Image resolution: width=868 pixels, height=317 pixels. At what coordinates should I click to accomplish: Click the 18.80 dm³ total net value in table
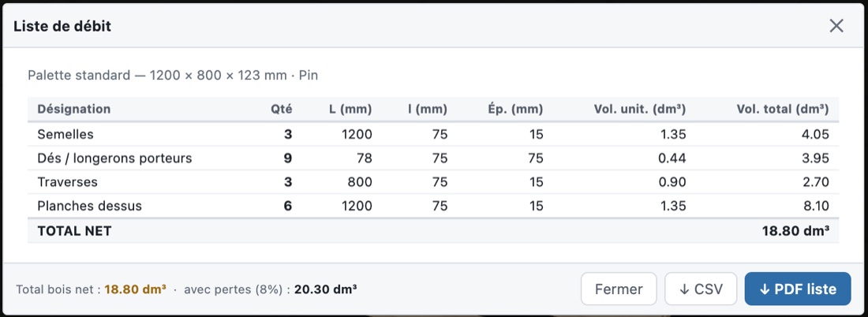795,231
